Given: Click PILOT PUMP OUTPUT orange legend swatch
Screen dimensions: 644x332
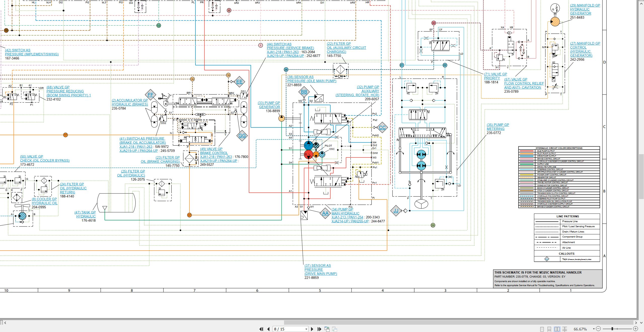Looking at the screenshot, I should (x=527, y=153).
